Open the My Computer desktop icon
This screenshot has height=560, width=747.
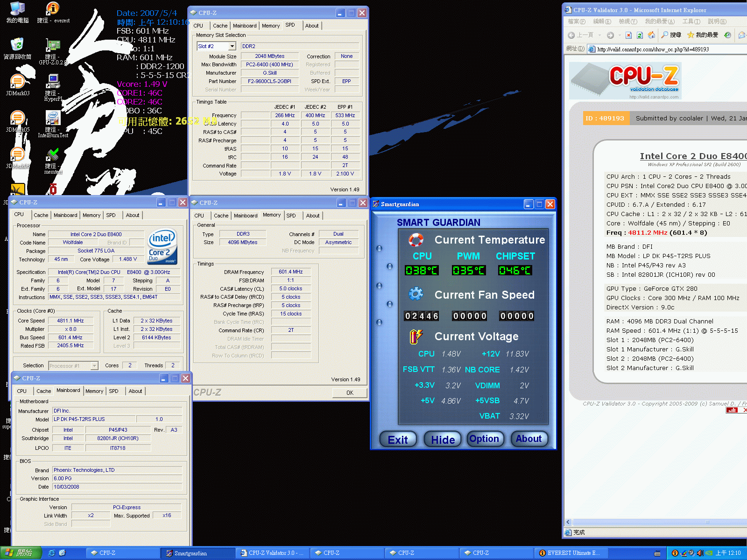click(17, 13)
